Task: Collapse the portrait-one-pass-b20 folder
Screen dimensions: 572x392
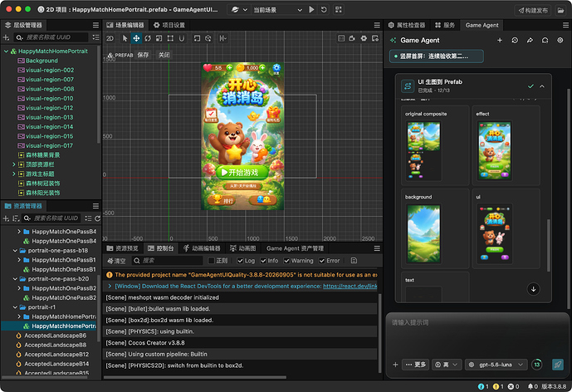Action: [15, 279]
